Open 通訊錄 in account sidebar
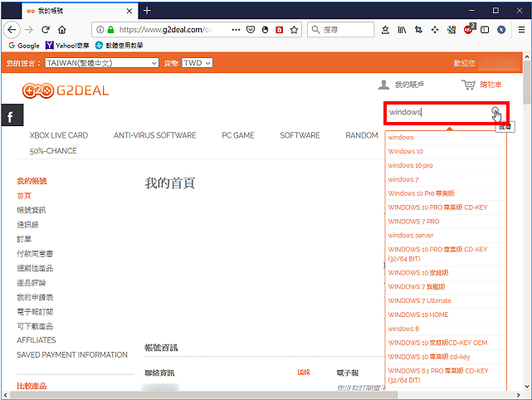The width and height of the screenshot is (532, 400). pos(28,225)
